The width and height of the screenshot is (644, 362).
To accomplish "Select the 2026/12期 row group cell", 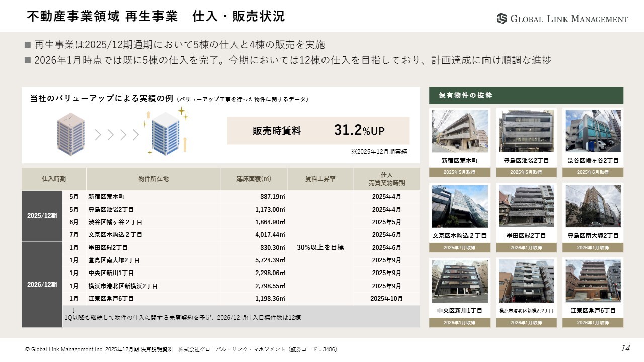I will click(42, 285).
